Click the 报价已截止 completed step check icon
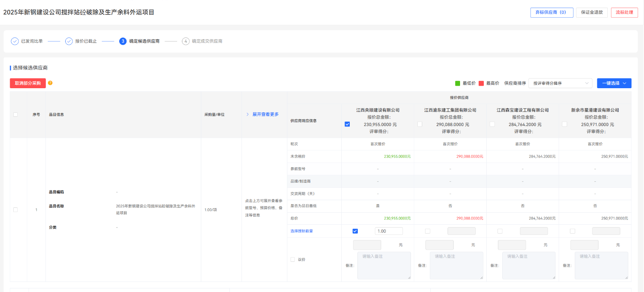Viewport: 644px width, 292px height. pyautogui.click(x=69, y=41)
